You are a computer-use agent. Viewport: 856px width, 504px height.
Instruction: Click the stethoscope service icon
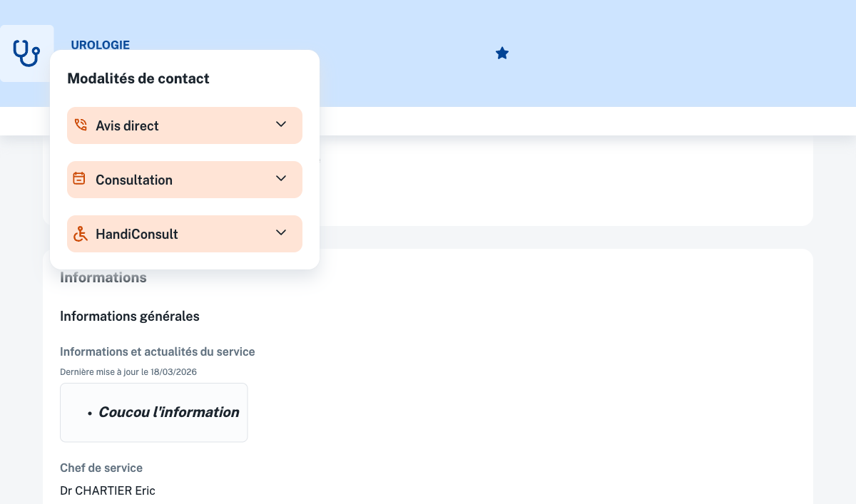26,53
